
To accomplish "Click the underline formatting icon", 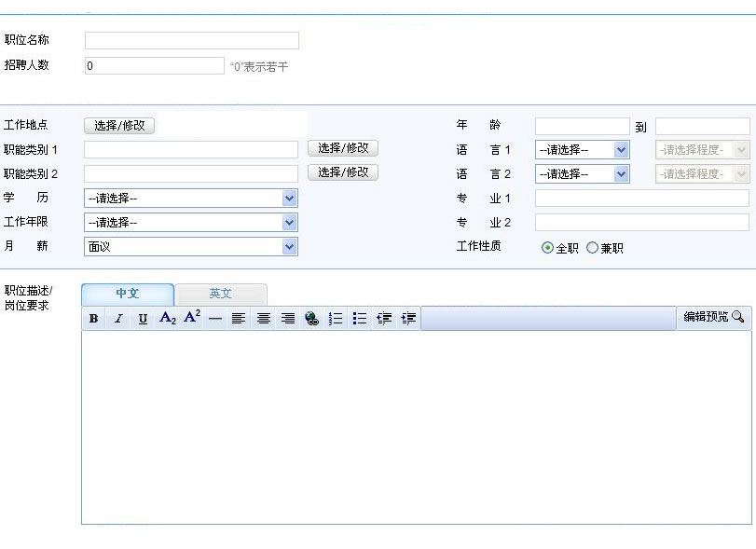I will 143,319.
